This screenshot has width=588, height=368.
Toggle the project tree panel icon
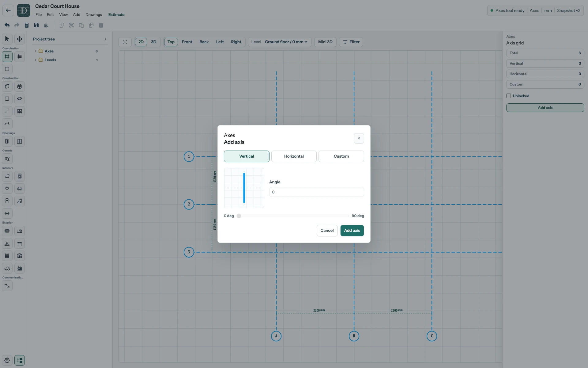click(20, 360)
